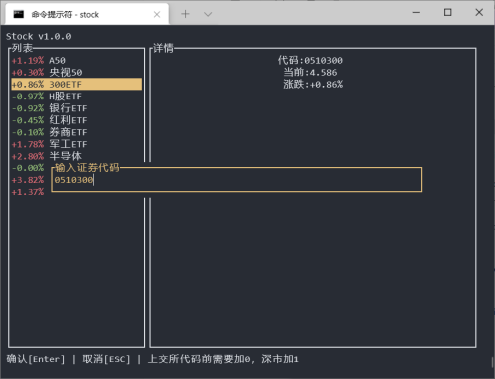Click the 上交所代码前需要加0 hint text

coord(199,359)
